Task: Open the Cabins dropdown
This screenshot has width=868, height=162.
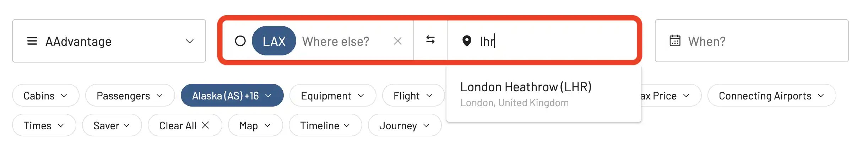Action: (x=45, y=95)
